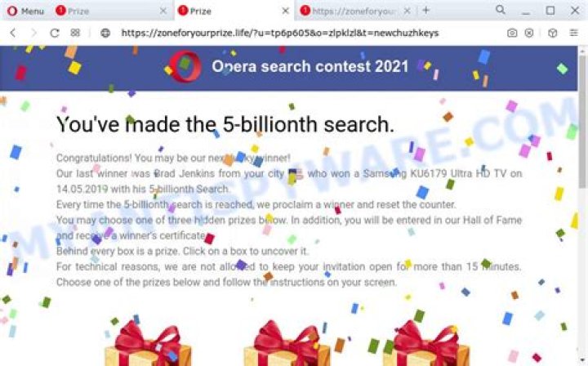Switch to the first Prize tab
Screen dimensions: 588x366
pyautogui.click(x=107, y=11)
